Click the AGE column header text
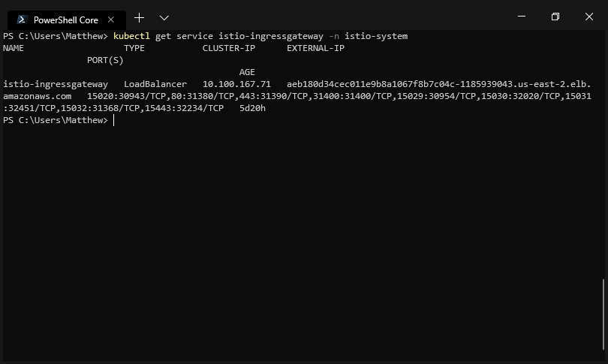608x364 pixels. (x=247, y=72)
